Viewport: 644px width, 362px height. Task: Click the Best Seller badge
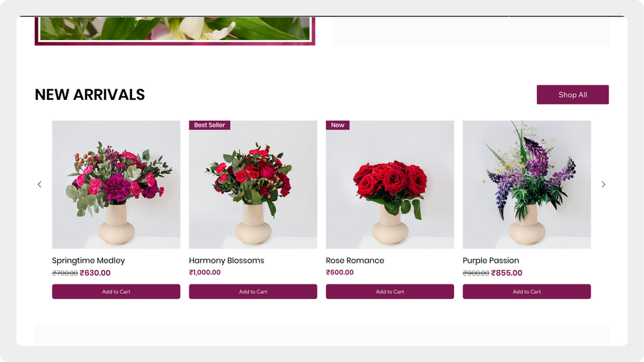[210, 125]
